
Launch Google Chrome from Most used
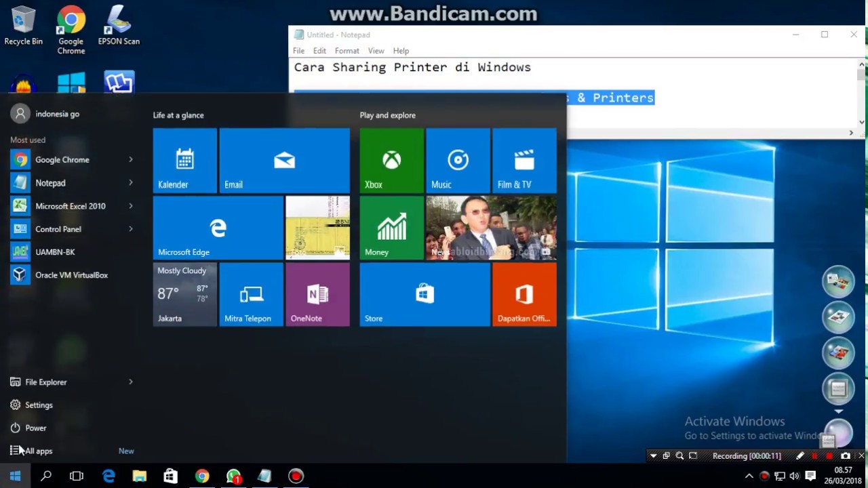click(62, 160)
